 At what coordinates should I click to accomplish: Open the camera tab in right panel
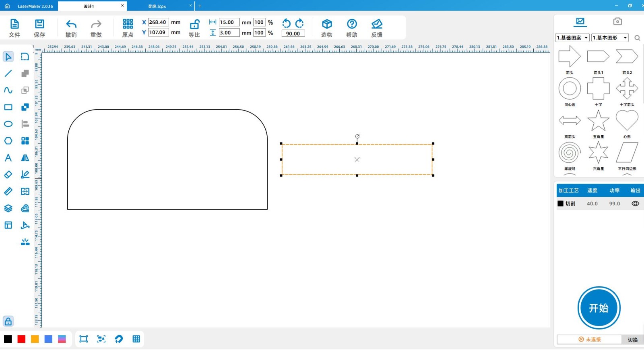coord(617,21)
